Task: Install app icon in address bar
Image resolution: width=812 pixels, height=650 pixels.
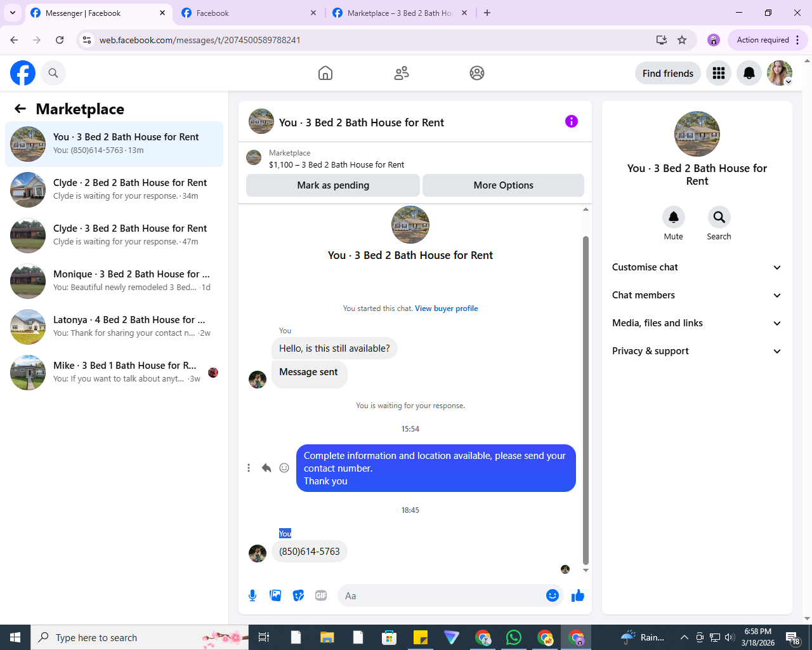Action: pos(662,40)
